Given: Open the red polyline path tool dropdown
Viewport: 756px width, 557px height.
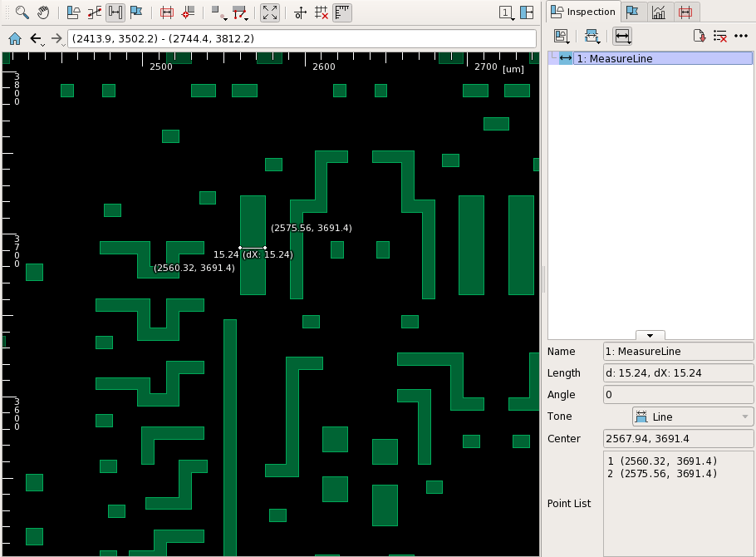Looking at the screenshot, I should coord(240,12).
